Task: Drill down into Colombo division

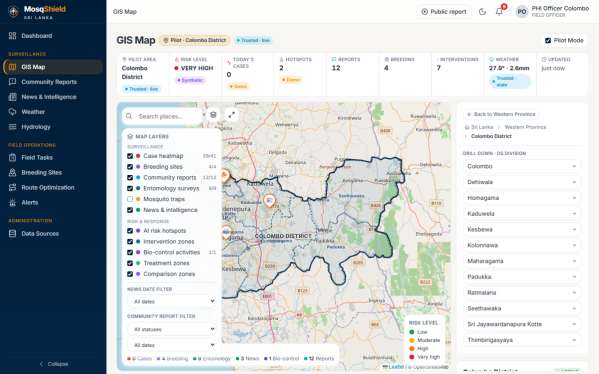Action: [x=521, y=166]
